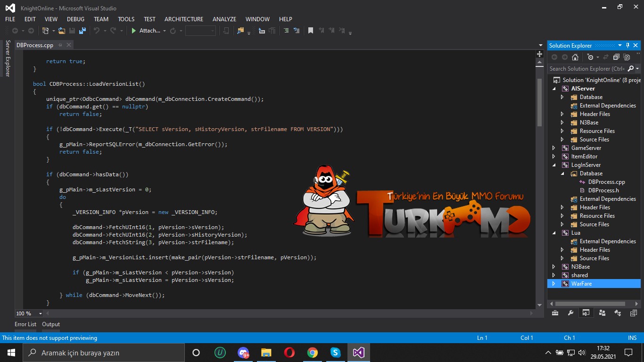Open the 100 % zoom level dropdown
Viewport: 644px width, 362px height.
(41, 313)
